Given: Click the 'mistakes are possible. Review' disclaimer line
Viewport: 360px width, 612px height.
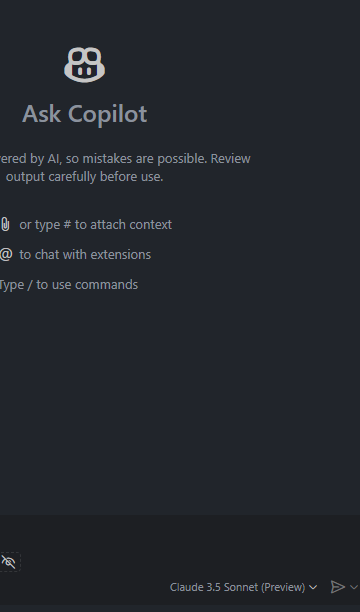Looking at the screenshot, I should coord(166,159).
